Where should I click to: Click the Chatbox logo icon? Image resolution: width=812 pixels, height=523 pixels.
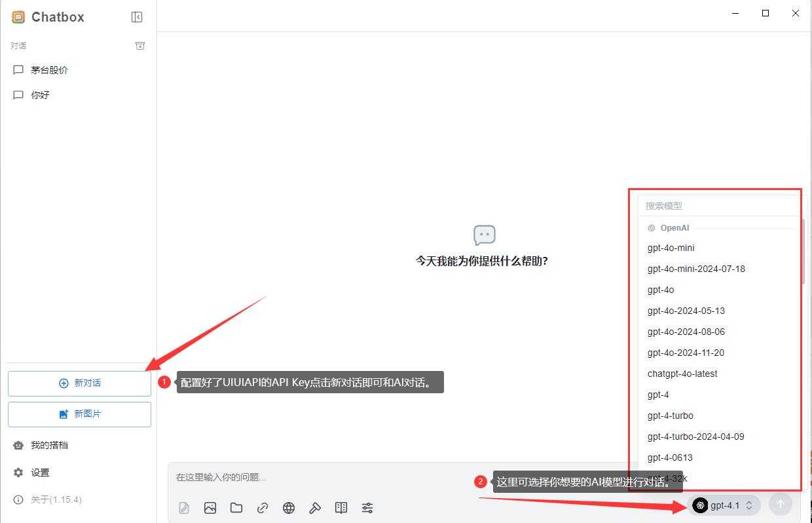[x=18, y=17]
